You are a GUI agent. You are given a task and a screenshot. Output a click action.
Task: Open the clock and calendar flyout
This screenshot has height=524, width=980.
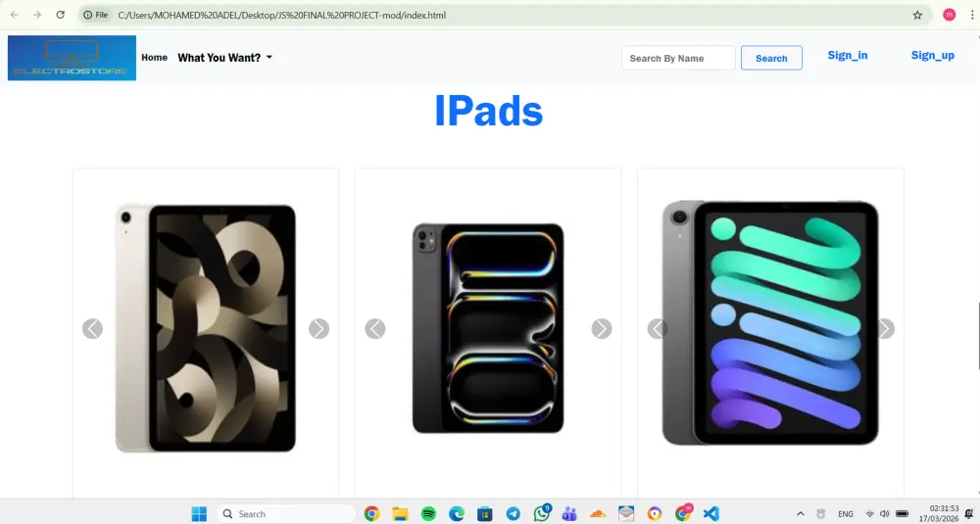click(938, 513)
